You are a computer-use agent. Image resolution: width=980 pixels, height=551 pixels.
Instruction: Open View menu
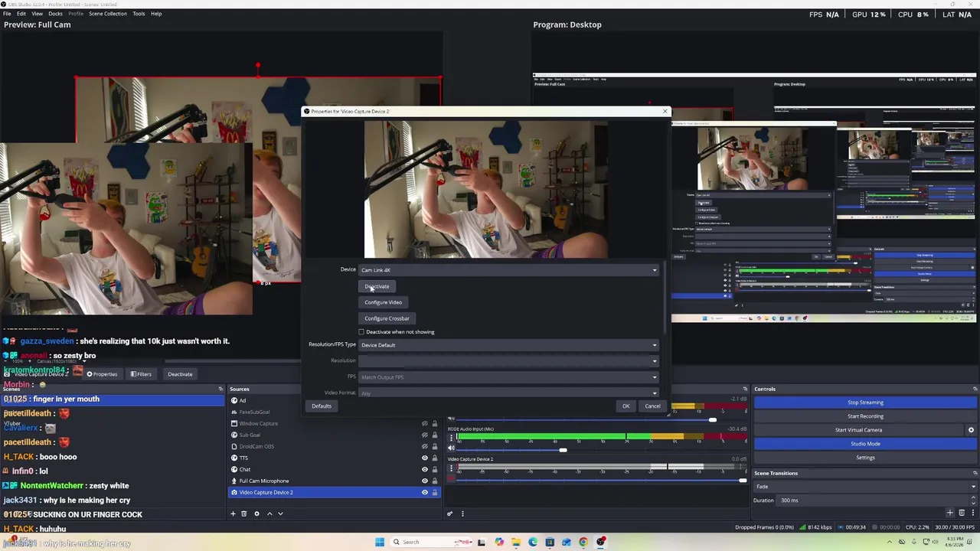(x=37, y=14)
